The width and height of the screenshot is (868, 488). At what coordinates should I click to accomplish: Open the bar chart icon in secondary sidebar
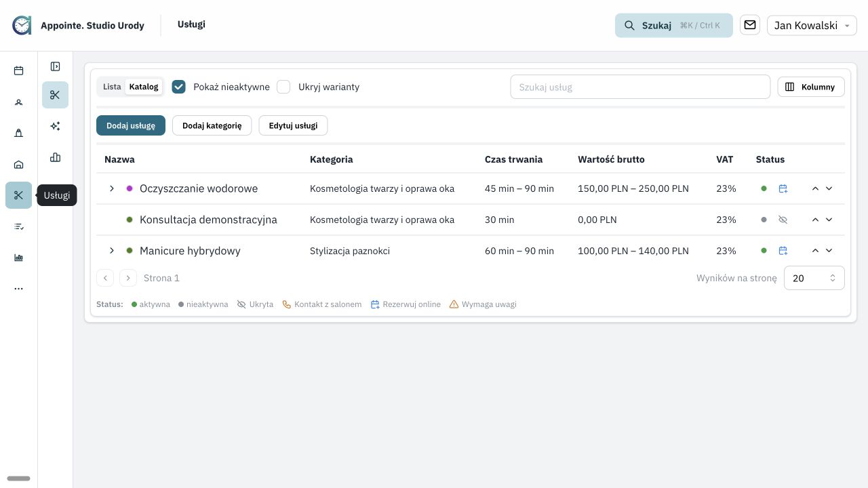coord(55,157)
